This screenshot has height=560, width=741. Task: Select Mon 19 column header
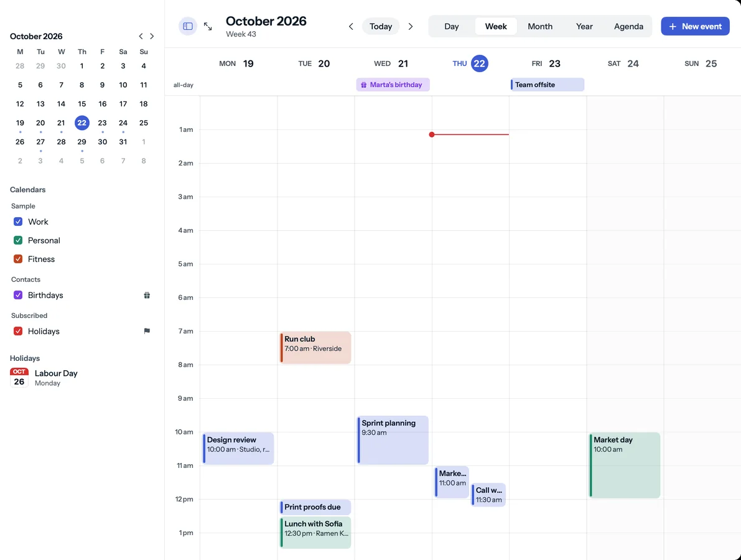click(236, 63)
